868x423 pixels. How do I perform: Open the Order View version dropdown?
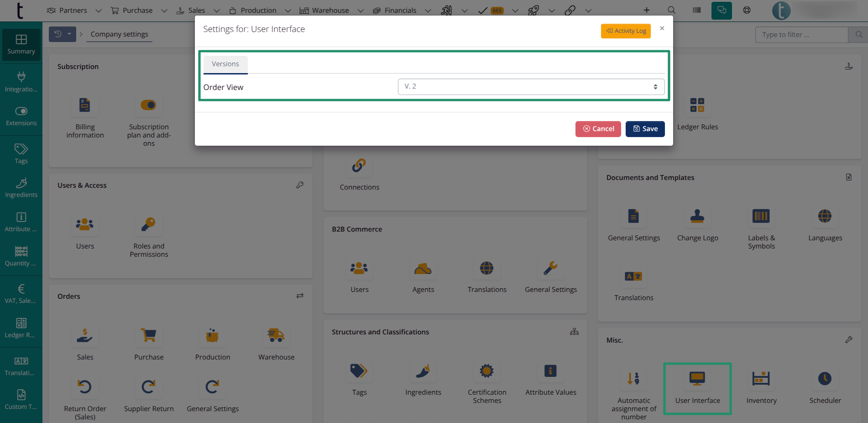click(x=531, y=87)
